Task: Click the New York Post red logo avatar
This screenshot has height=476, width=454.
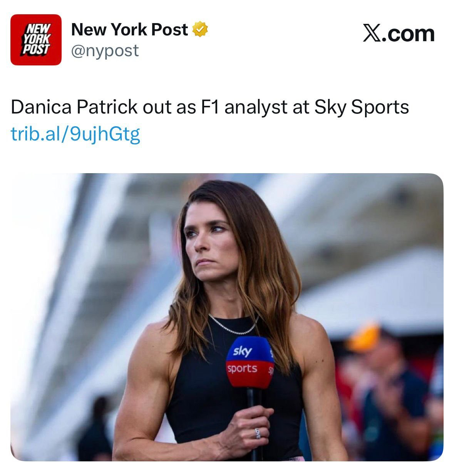Action: pyautogui.click(x=36, y=40)
